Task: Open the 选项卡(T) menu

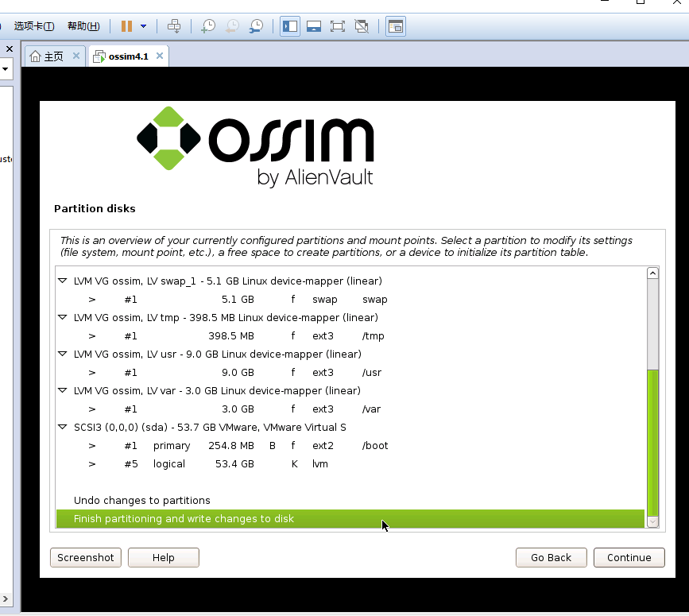Action: click(x=34, y=26)
